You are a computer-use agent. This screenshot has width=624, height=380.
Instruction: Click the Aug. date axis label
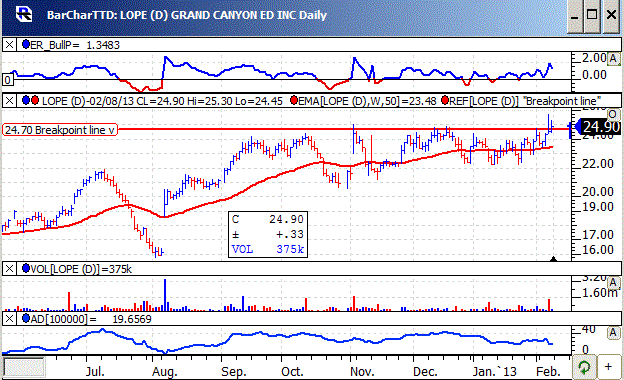pos(165,372)
